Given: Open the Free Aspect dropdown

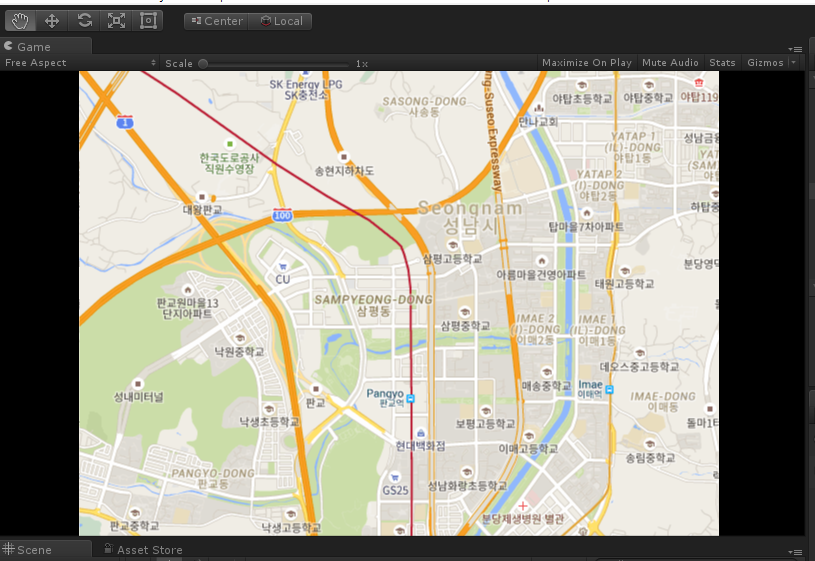Looking at the screenshot, I should coord(80,63).
